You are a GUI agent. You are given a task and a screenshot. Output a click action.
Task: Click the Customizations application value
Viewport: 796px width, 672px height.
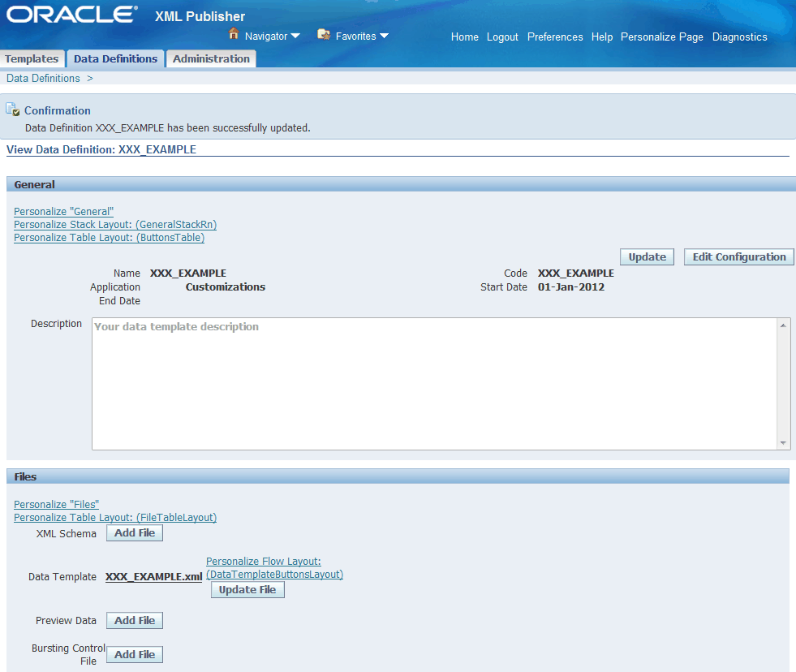pos(226,287)
